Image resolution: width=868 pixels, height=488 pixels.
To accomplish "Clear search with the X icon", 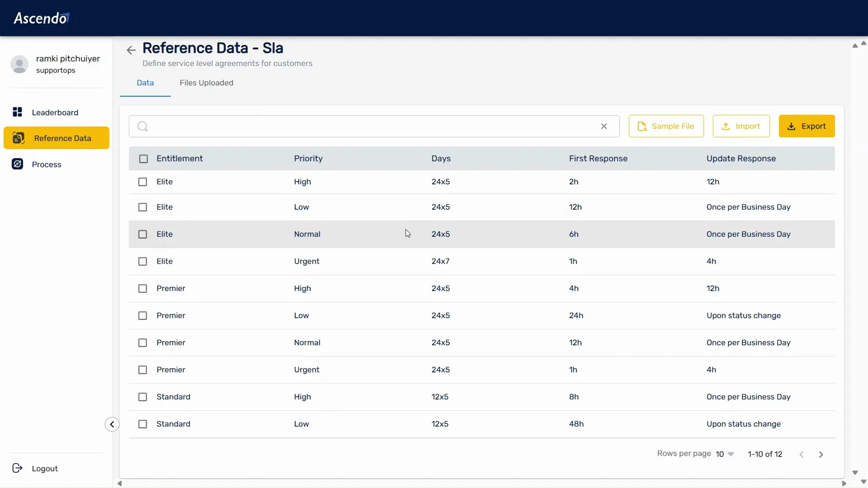I will click(604, 126).
